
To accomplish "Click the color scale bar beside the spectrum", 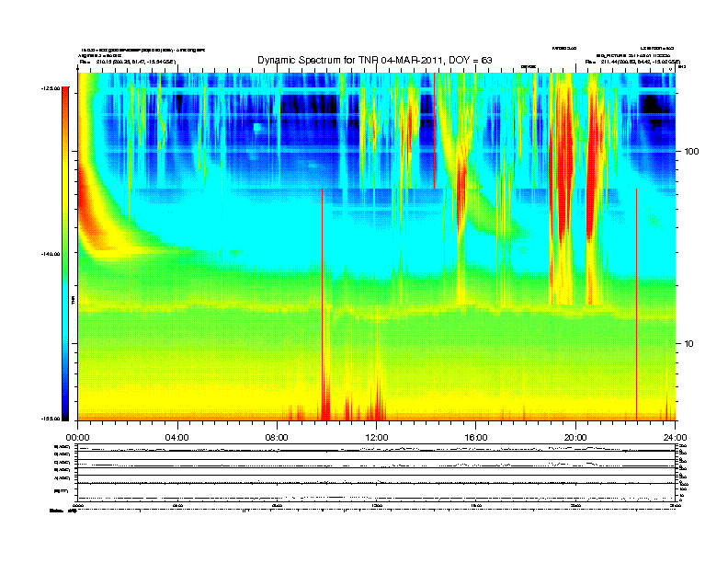I will click(x=65, y=254).
